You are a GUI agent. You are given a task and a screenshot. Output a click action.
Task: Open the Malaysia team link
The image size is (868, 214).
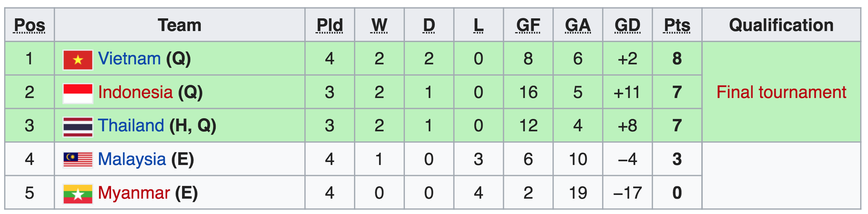coord(132,159)
